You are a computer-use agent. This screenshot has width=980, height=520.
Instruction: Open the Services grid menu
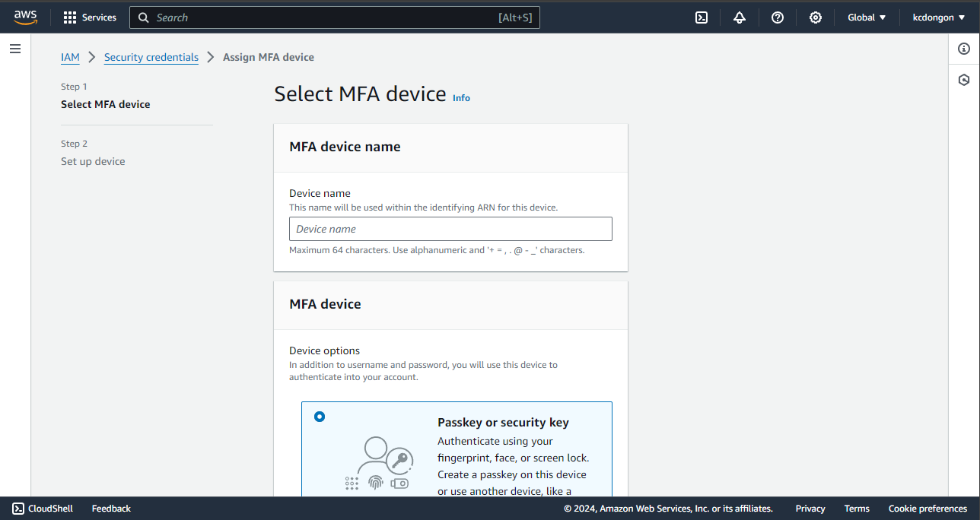(90, 17)
